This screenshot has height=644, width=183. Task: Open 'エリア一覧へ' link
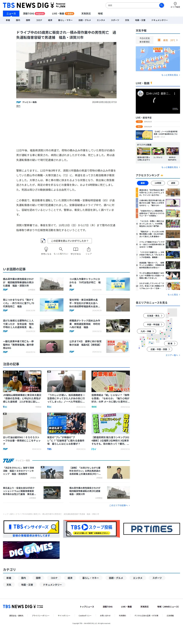point(173,355)
